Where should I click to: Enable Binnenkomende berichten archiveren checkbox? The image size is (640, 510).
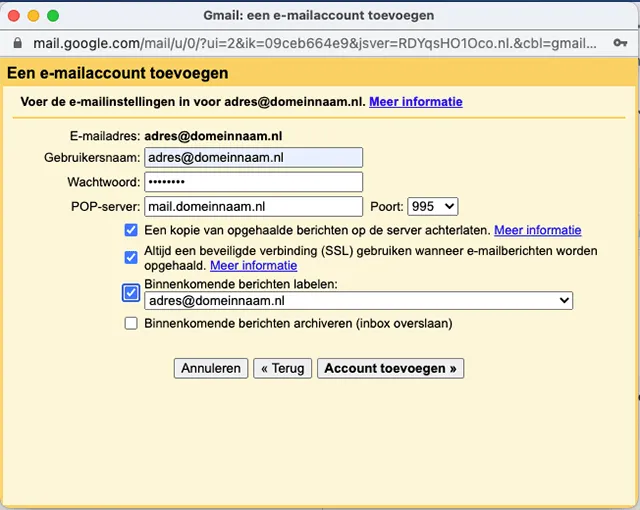131,324
